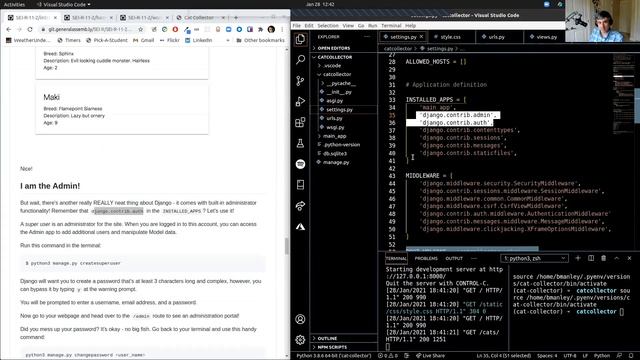Click Activities in the top bar
This screenshot has width=640, height=360.
[14, 4]
